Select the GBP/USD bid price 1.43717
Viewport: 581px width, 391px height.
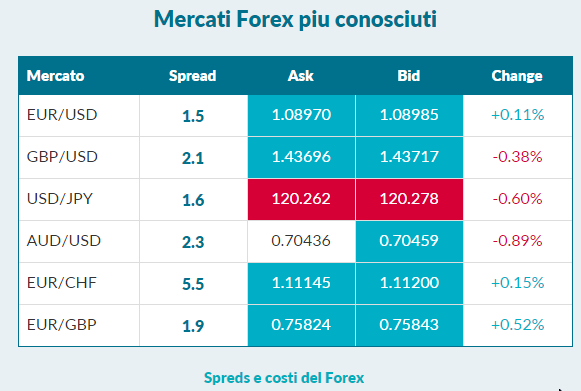pyautogui.click(x=409, y=157)
